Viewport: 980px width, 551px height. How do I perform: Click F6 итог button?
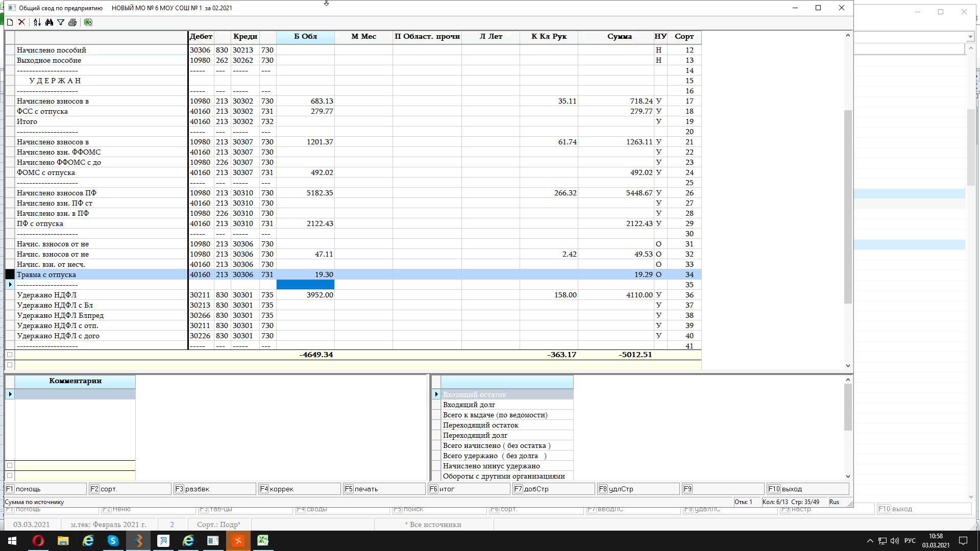click(469, 489)
